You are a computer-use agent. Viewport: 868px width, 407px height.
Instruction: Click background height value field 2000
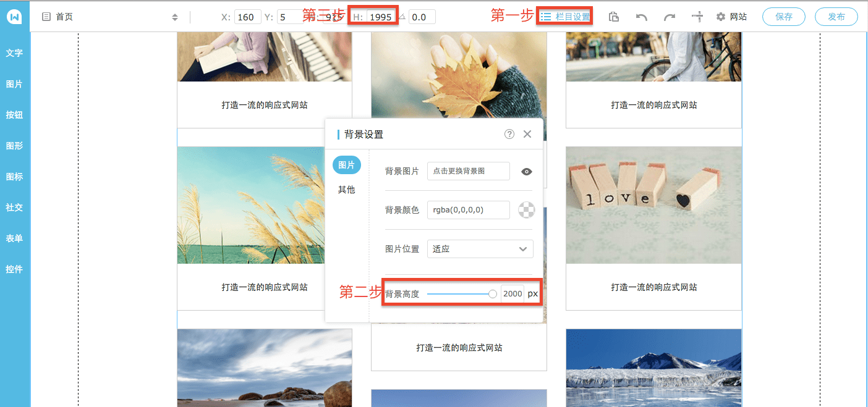click(x=512, y=294)
